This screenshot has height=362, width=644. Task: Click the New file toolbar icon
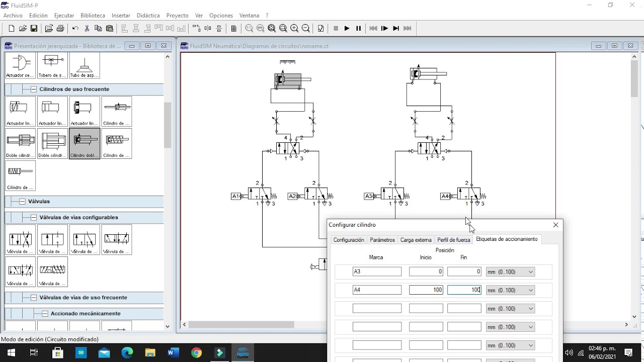point(12,29)
